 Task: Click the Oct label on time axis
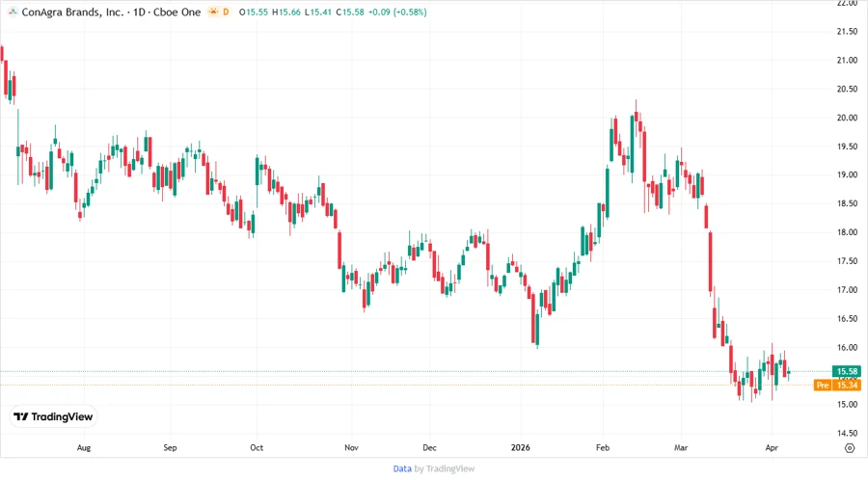tap(257, 447)
